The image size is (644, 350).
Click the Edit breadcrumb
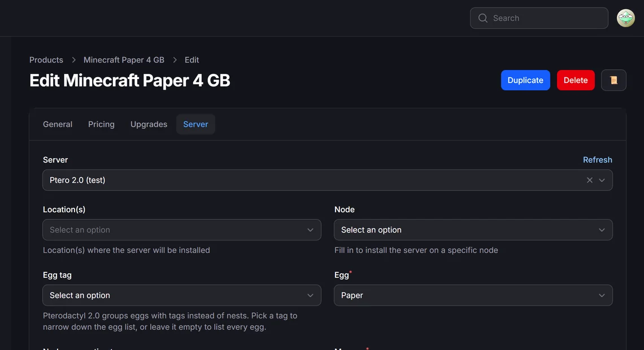coord(192,60)
